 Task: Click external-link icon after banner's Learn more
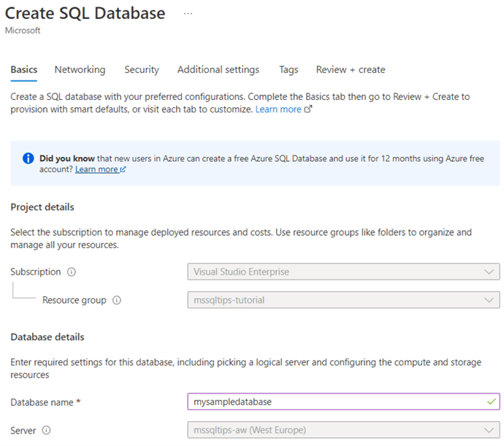click(x=123, y=169)
